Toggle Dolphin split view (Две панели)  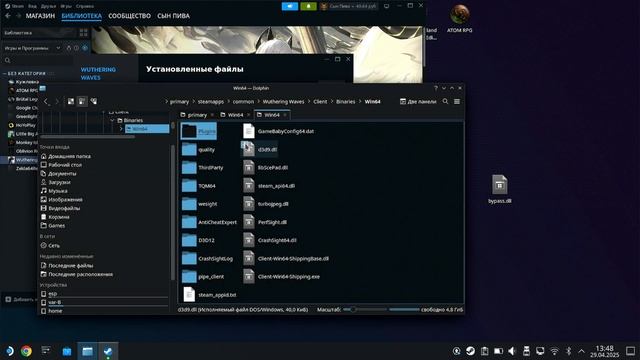[x=418, y=101]
